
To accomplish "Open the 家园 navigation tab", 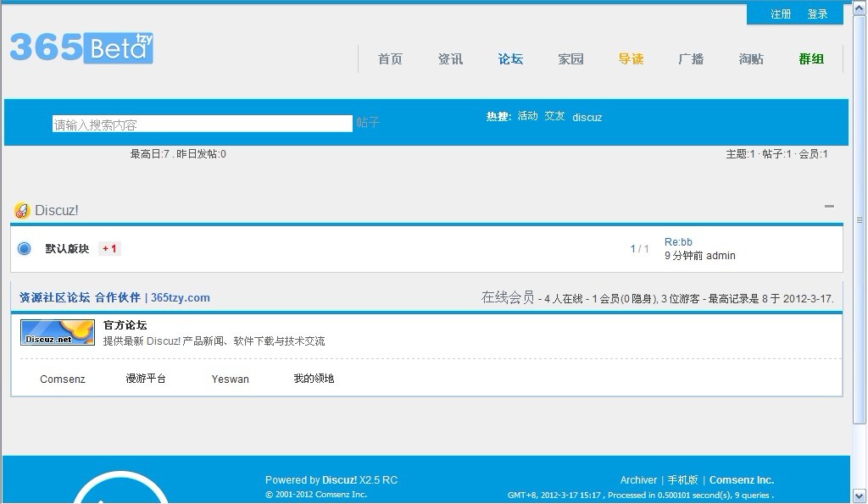I will [x=570, y=58].
